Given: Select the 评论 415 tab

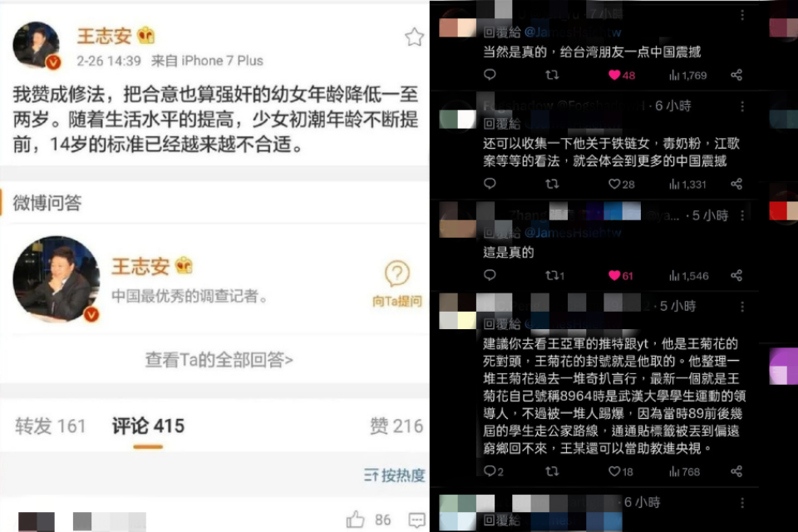Looking at the screenshot, I should pos(148,426).
